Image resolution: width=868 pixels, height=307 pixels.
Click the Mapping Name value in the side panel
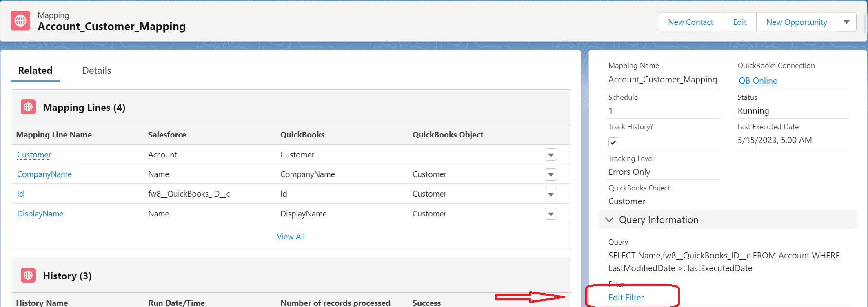[x=662, y=80]
